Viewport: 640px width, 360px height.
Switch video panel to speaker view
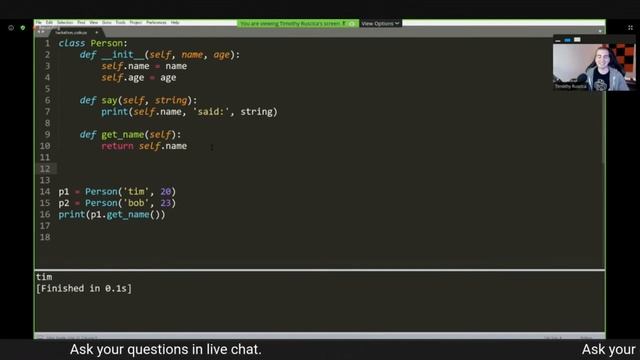tap(567, 40)
